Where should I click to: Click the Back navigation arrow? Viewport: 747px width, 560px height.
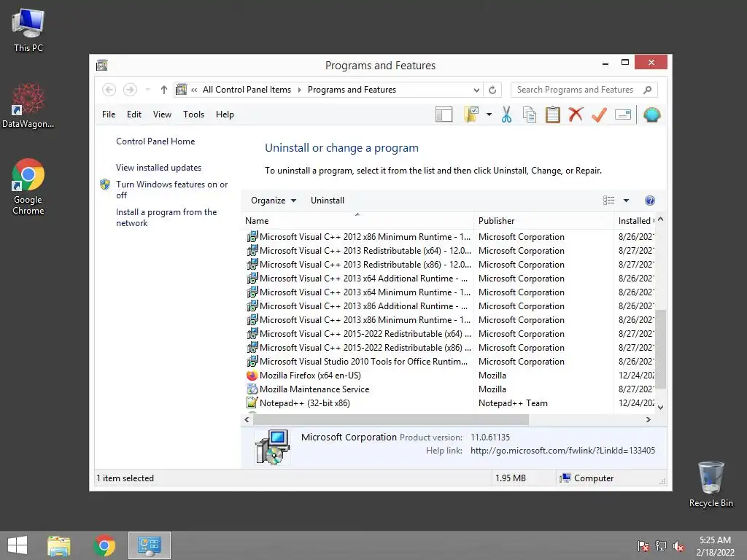(x=109, y=90)
